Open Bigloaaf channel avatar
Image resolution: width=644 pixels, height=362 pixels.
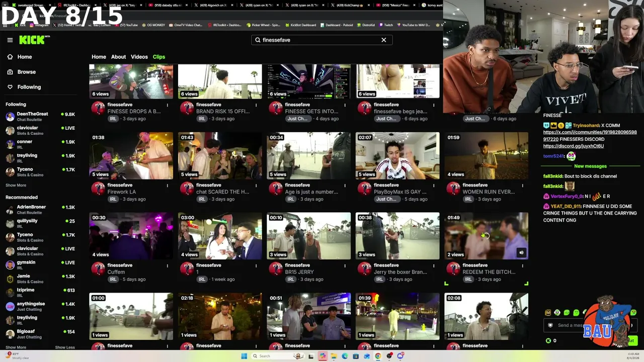pyautogui.click(x=10, y=334)
